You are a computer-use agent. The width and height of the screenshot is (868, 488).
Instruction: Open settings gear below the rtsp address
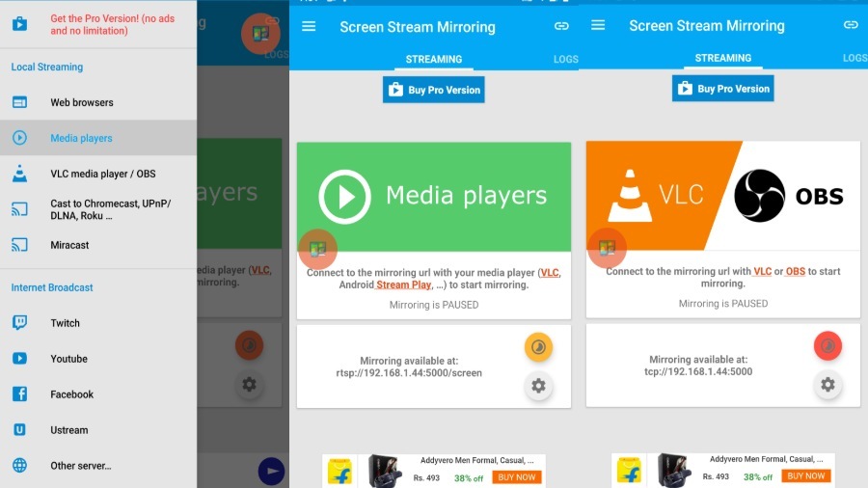[538, 386]
